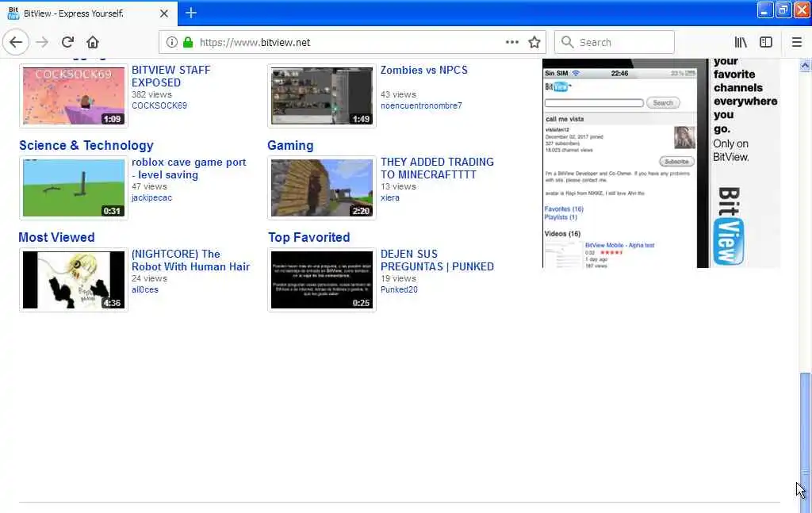Viewport: 812px width, 513px height.
Task: Open Science & Technology category heading
Action: [x=86, y=145]
